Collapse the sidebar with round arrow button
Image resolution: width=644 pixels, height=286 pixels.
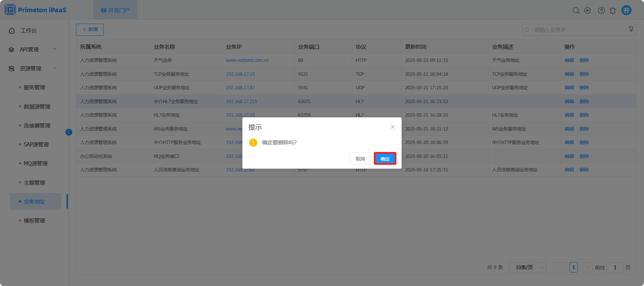click(x=69, y=132)
